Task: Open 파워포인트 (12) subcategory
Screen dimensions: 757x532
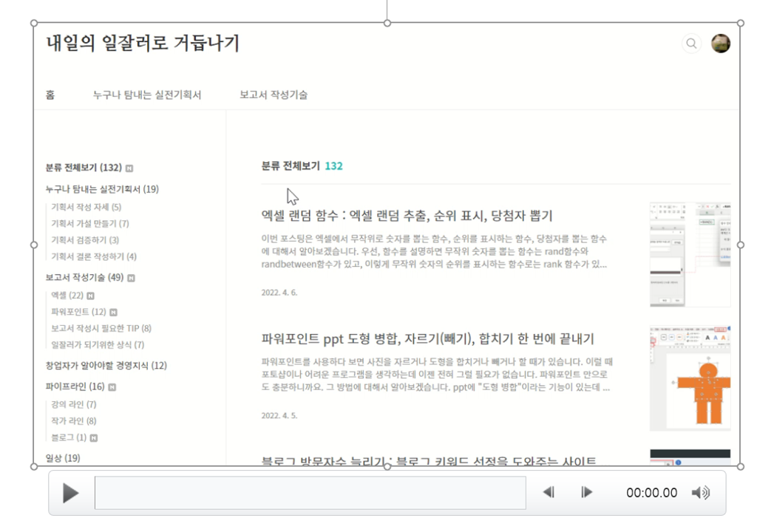Action: tap(78, 311)
